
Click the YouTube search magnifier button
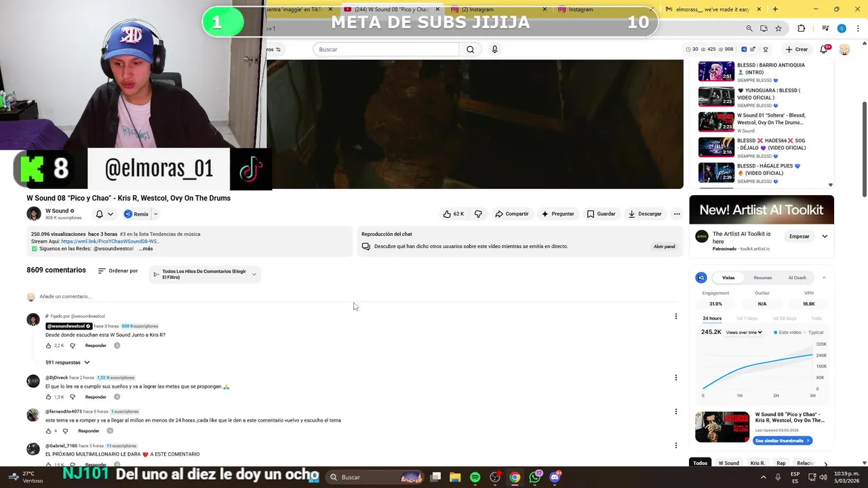[470, 49]
